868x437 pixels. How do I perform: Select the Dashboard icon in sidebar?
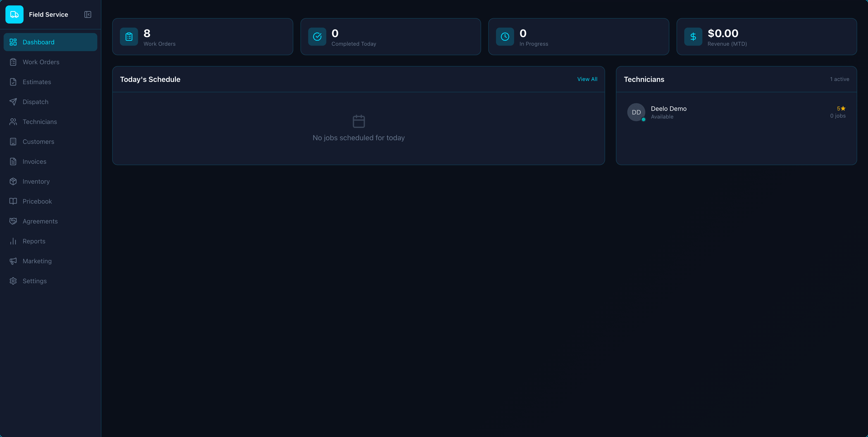click(x=13, y=42)
